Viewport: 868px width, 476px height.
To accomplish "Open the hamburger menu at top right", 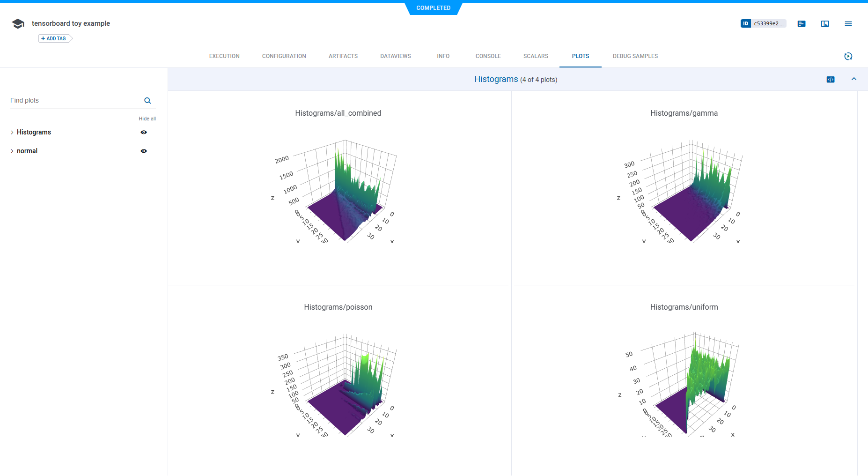I will 848,24.
